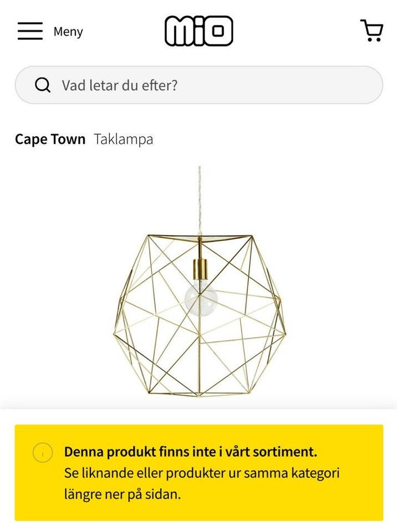Go to homepage via Mio logo
397x532 pixels.
point(198,31)
